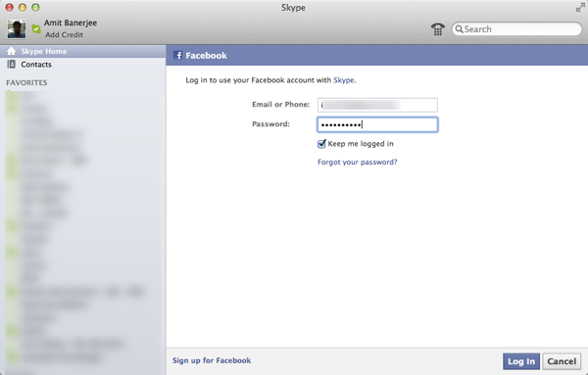Click the Add Credit link
Image resolution: width=588 pixels, height=375 pixels.
(64, 35)
